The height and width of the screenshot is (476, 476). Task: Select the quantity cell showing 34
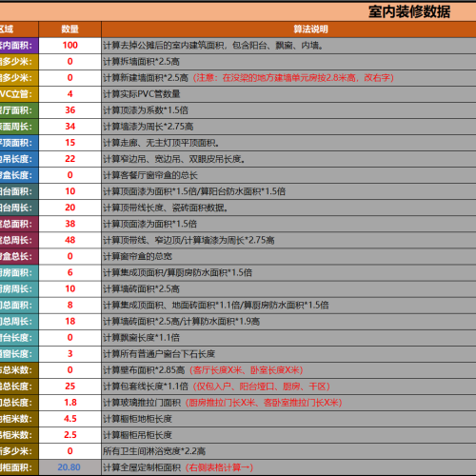coord(69,127)
